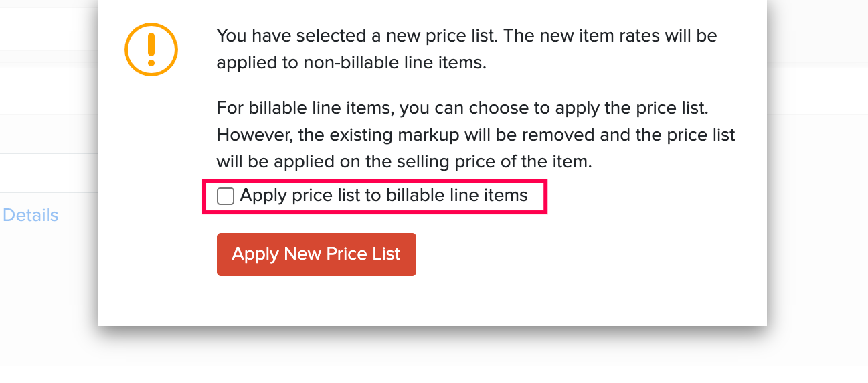
Task: Click the "You have selected a new price list" sentence
Action: click(x=357, y=35)
